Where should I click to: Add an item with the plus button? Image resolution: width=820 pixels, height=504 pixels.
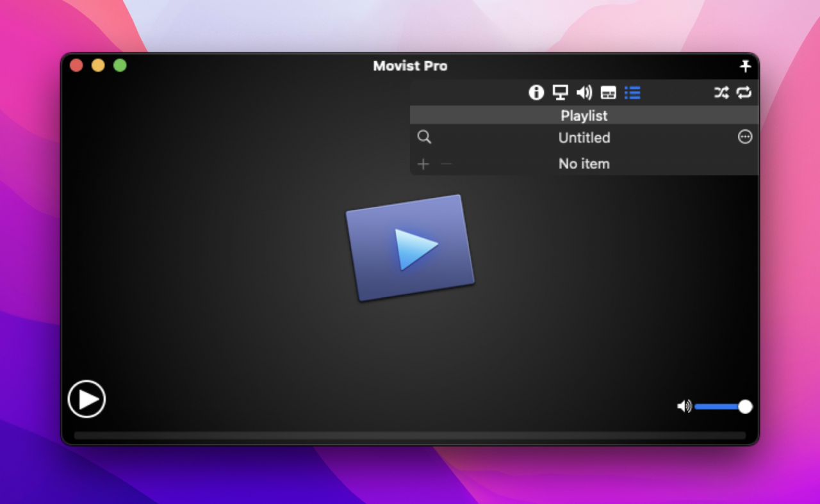click(423, 165)
